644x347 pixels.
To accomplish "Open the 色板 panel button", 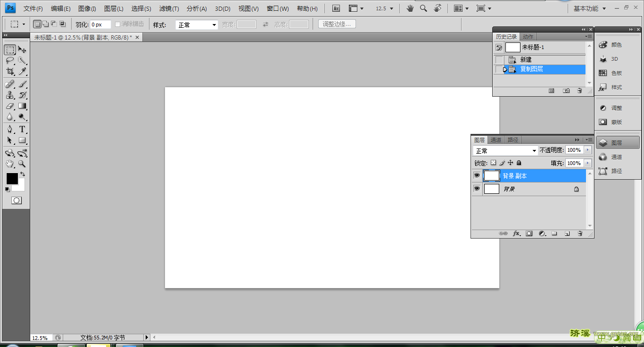I will pyautogui.click(x=618, y=73).
